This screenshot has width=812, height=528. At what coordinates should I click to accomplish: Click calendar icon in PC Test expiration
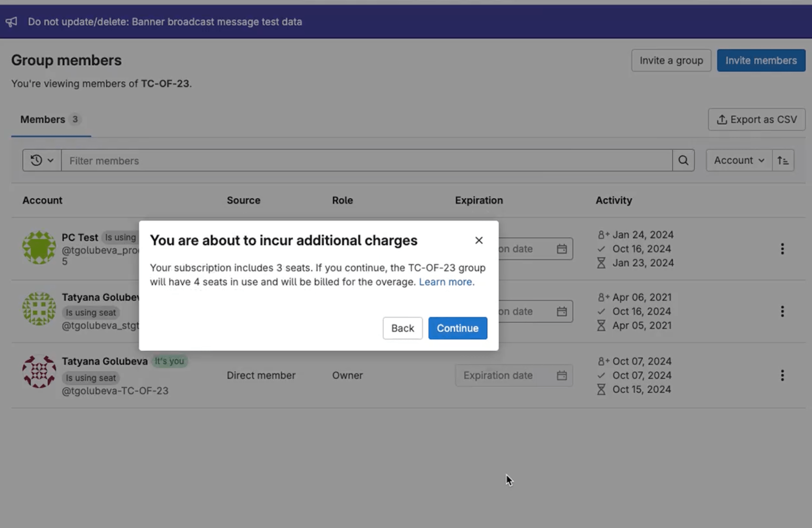tap(562, 249)
